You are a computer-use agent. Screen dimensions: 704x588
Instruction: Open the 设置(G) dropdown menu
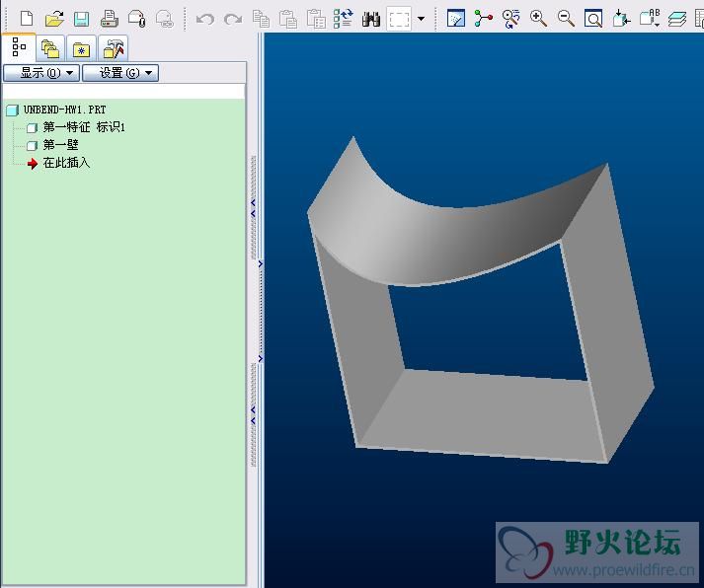120,73
